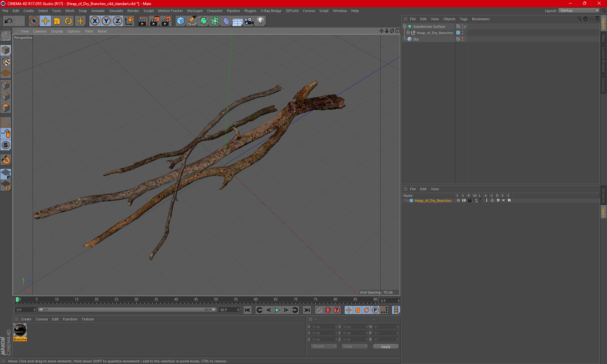Viewport: 607px width, 364px height.
Task: Add a light object
Action: tap(261, 21)
